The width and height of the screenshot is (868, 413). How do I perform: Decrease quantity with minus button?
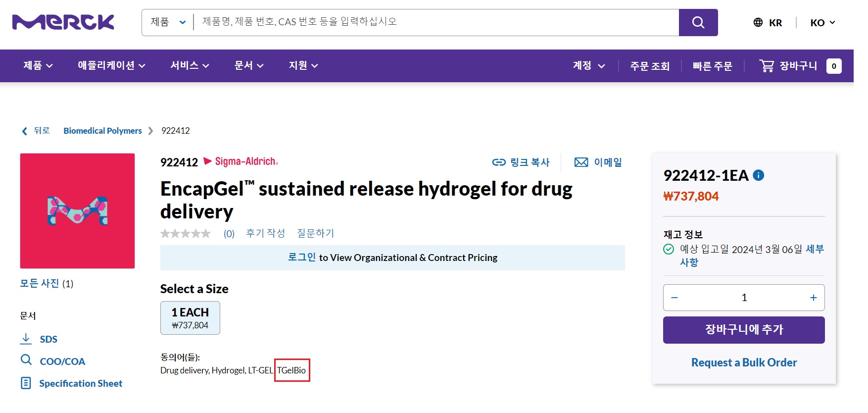click(x=675, y=298)
